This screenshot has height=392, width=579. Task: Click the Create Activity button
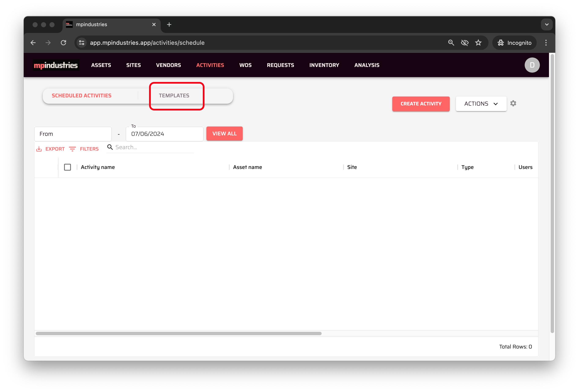point(421,103)
